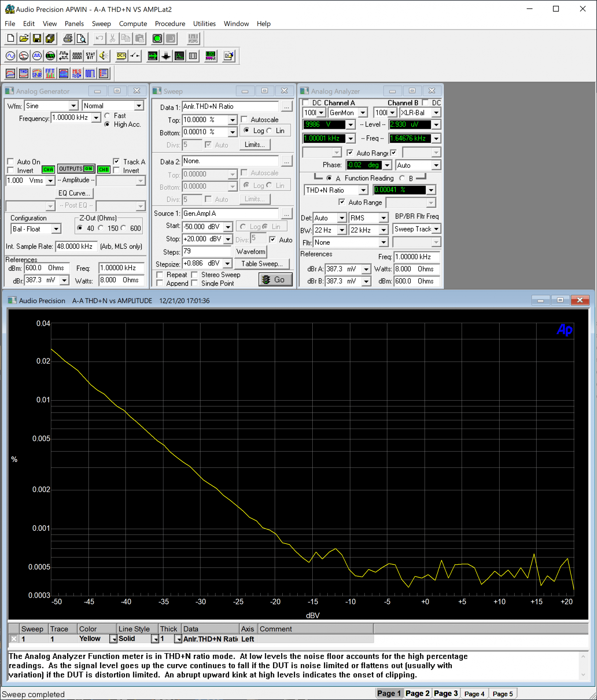
Task: Click the generator Frequency input field
Action: click(71, 118)
